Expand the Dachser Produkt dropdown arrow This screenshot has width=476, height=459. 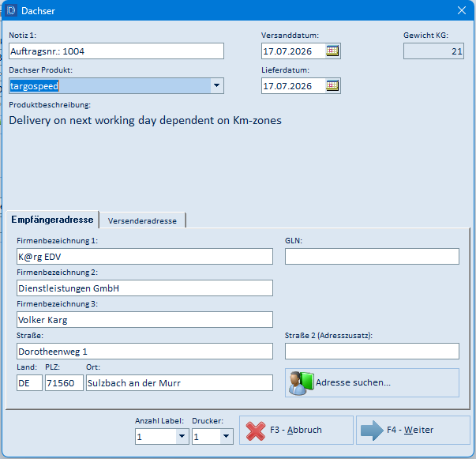coord(217,85)
